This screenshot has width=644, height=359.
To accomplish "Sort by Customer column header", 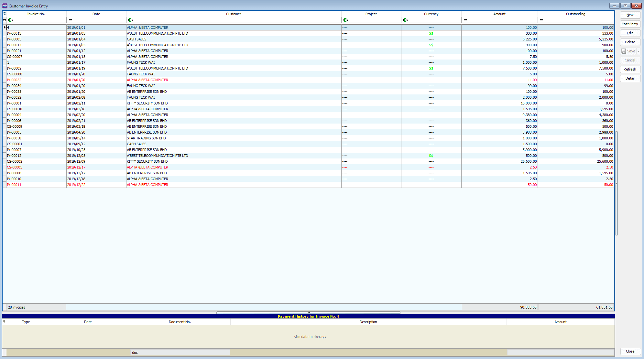I will 234,14.
